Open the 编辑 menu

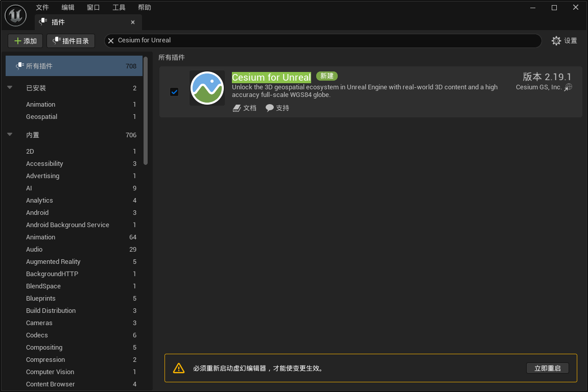68,8
